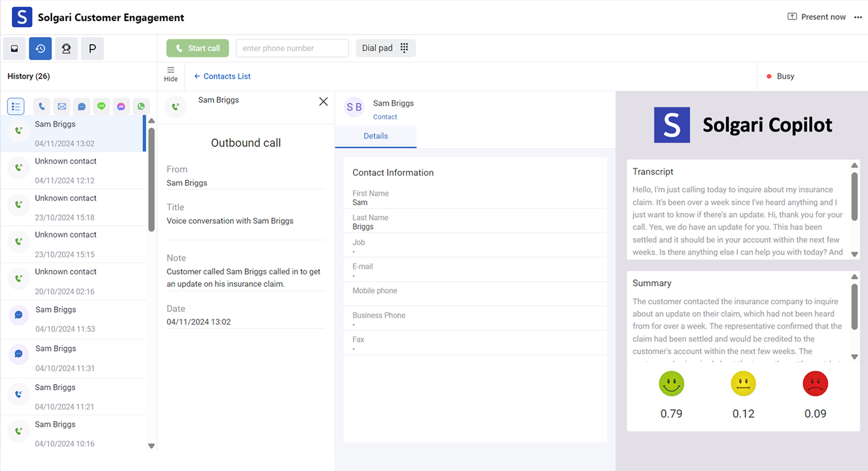
Task: Open the inbox icon tab
Action: [x=14, y=49]
